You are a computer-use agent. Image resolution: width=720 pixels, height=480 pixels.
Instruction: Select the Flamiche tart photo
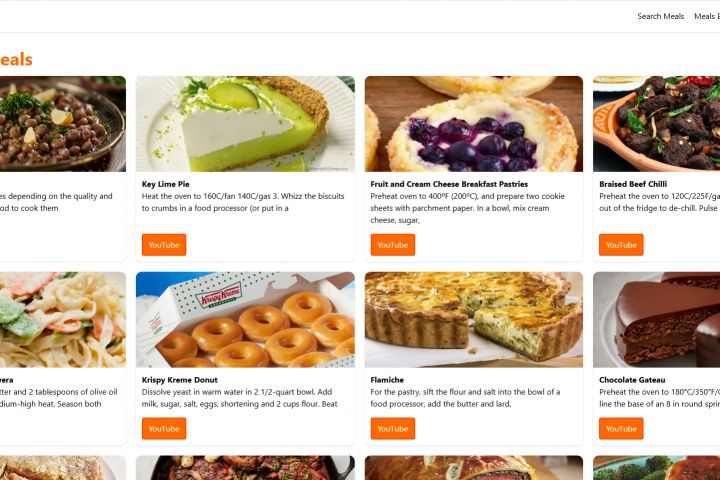coord(473,320)
